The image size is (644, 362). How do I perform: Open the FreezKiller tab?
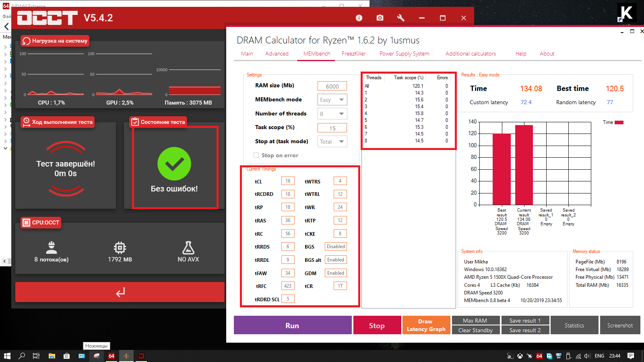[354, 53]
